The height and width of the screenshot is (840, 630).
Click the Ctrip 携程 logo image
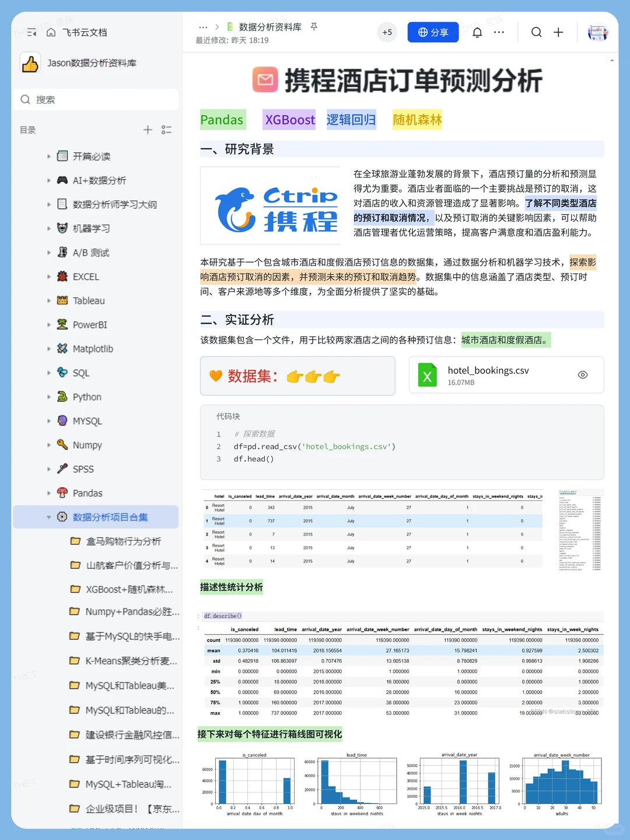pyautogui.click(x=271, y=206)
